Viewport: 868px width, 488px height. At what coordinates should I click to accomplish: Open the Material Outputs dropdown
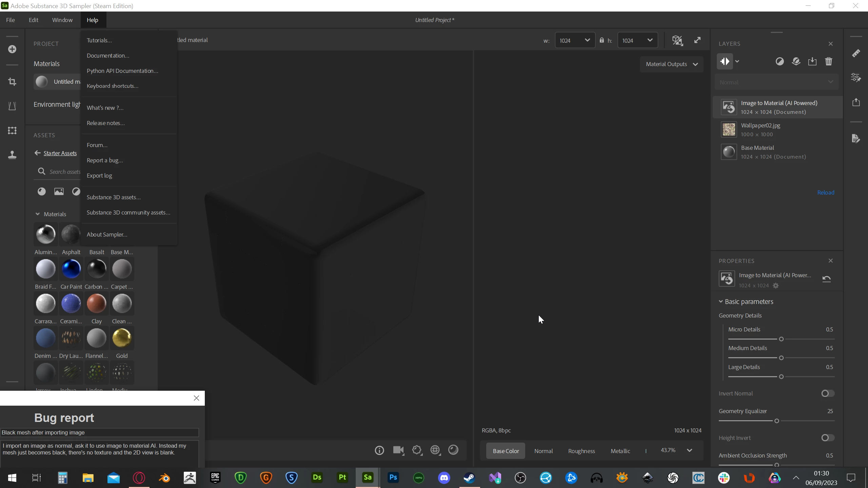tap(671, 64)
